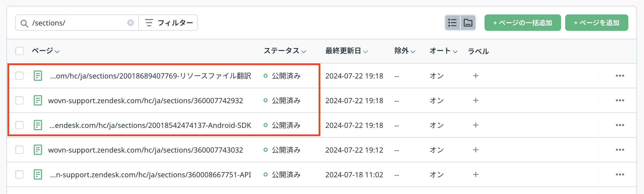Check the リソースファイル翻訳 row checkbox
This screenshot has height=194, width=644.
tap(19, 76)
